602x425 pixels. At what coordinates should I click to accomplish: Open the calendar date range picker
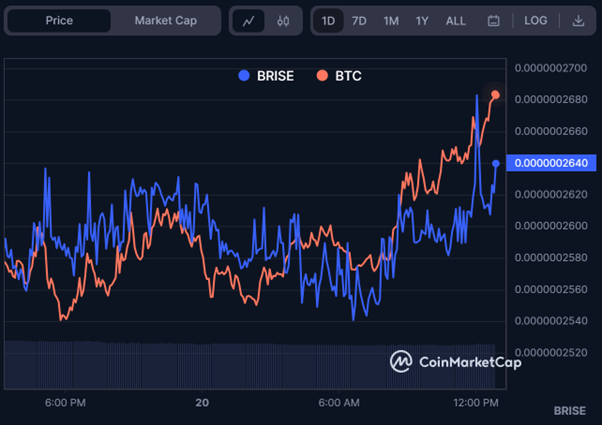tap(494, 20)
